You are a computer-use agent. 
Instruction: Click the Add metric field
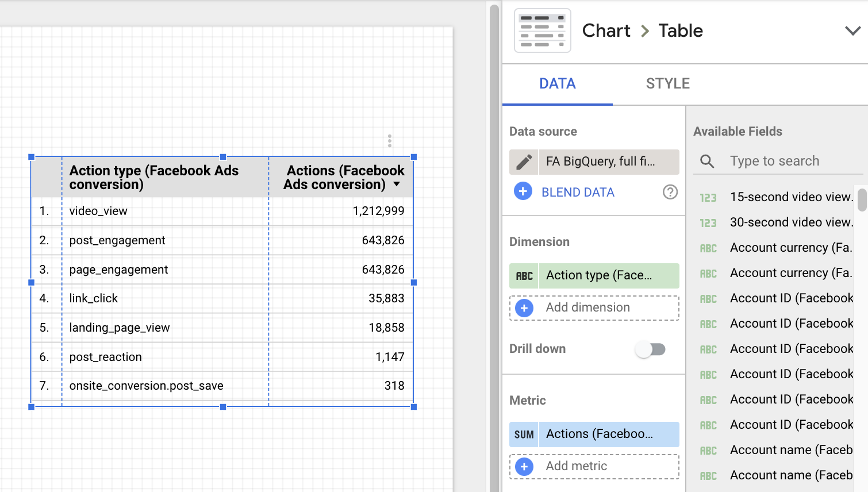[x=594, y=467]
